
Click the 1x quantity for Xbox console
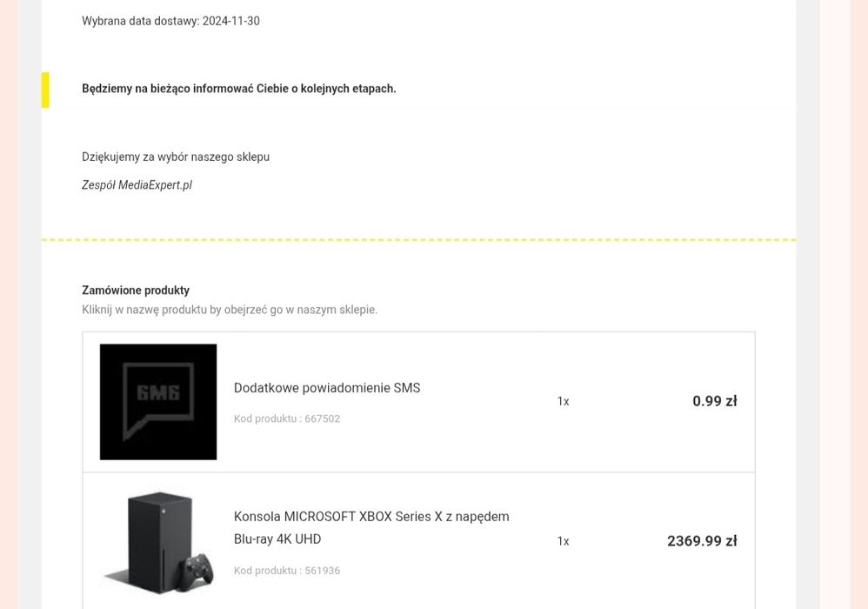point(563,541)
